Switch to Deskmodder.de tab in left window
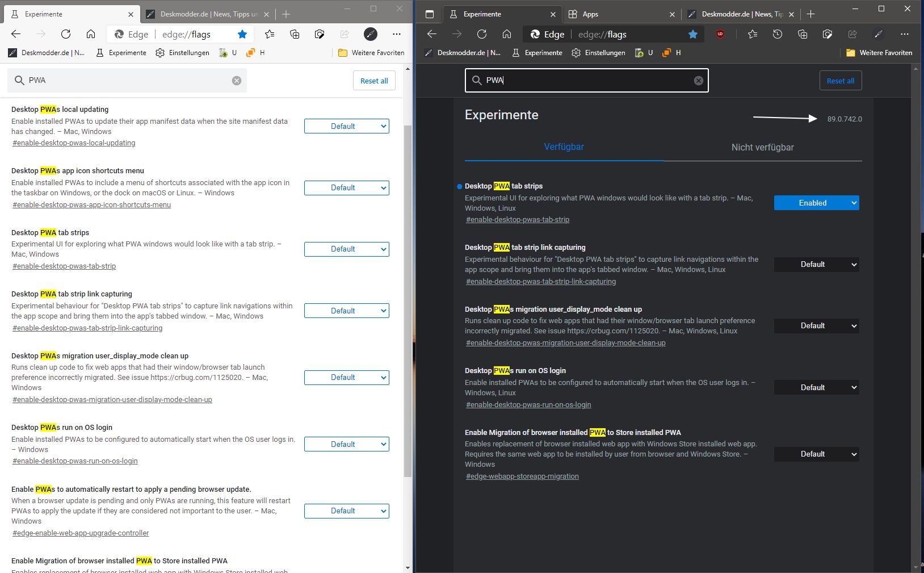Screen dimensions: 924x573 coord(207,14)
